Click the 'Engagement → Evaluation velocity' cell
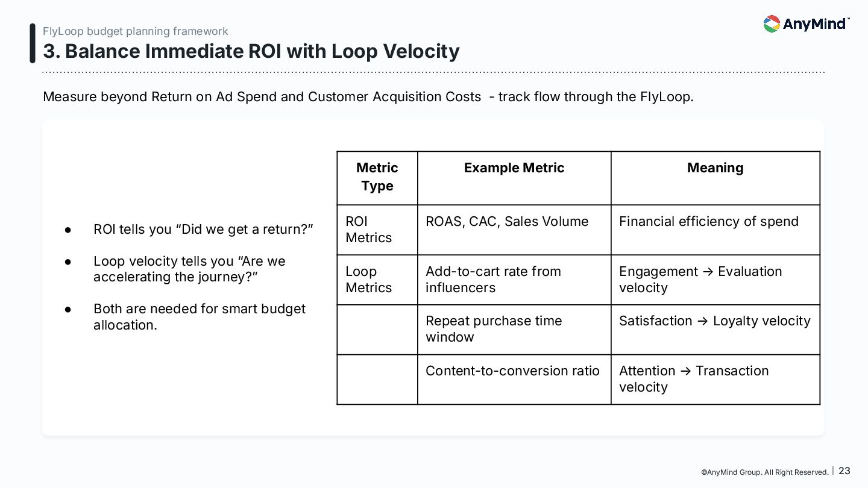The width and height of the screenshot is (868, 488). [700, 280]
